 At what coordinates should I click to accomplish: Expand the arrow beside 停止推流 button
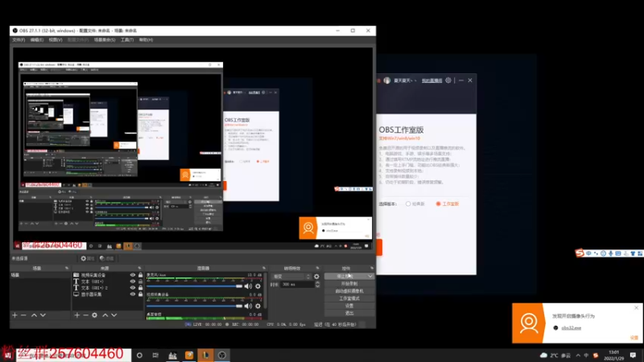click(370, 276)
